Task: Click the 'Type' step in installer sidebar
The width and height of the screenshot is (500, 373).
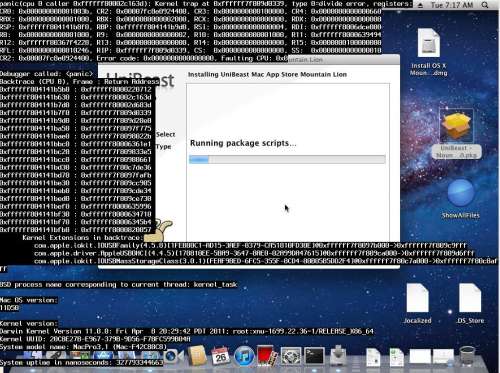Action: 163,147
